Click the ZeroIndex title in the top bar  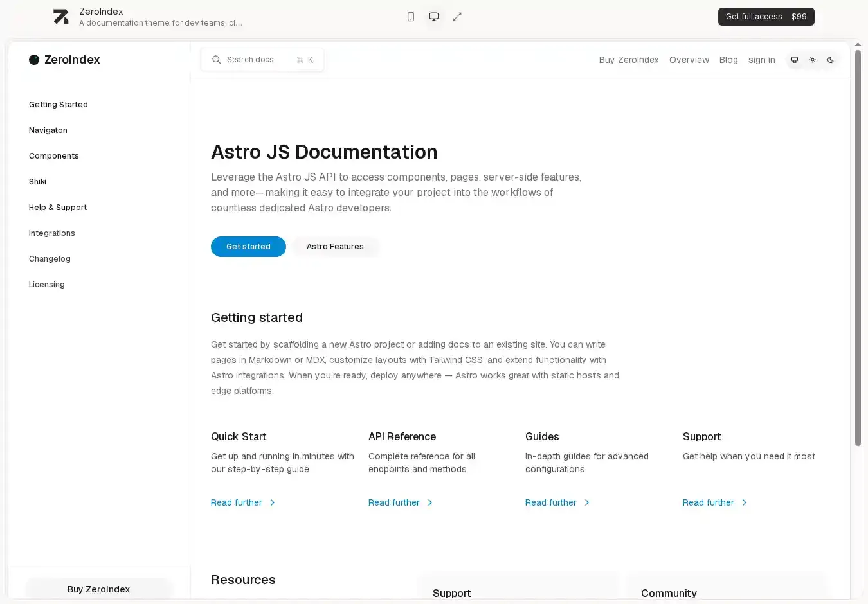click(x=101, y=12)
